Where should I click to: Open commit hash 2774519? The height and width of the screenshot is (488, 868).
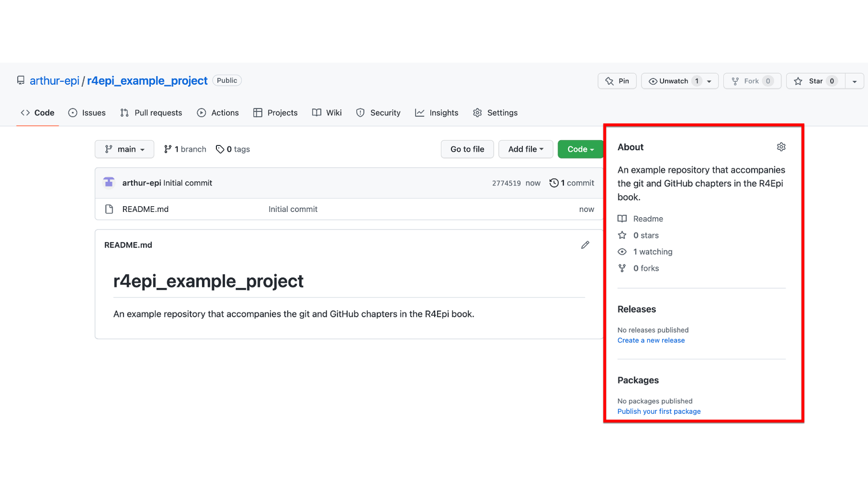(x=506, y=183)
